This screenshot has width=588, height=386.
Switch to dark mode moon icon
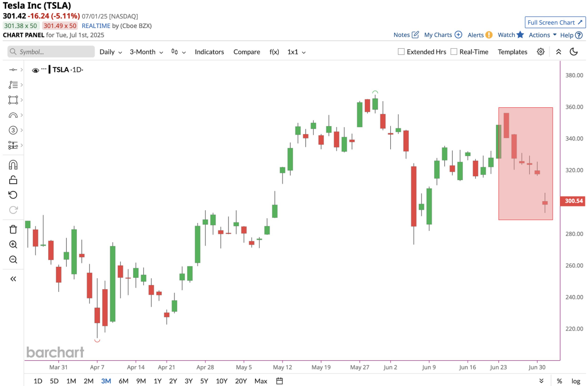[574, 52]
